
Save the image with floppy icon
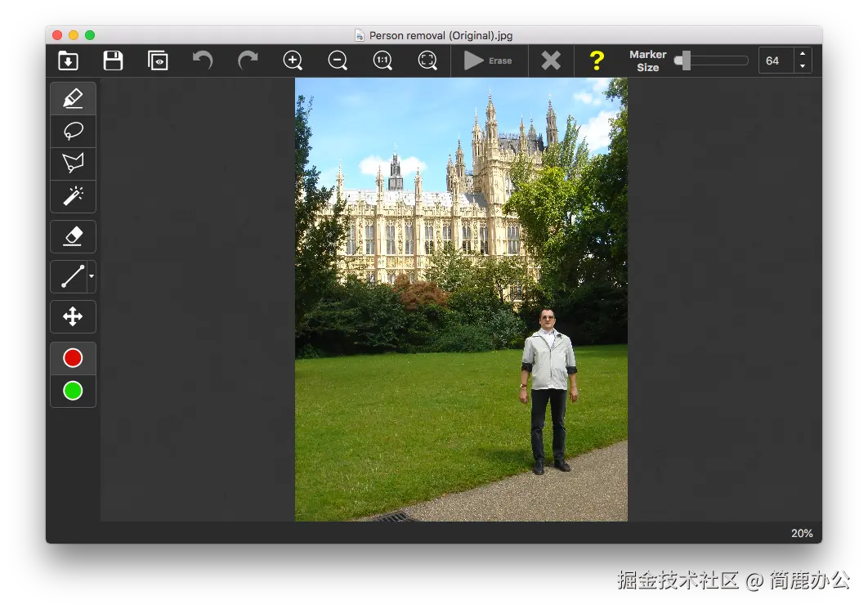tap(113, 60)
